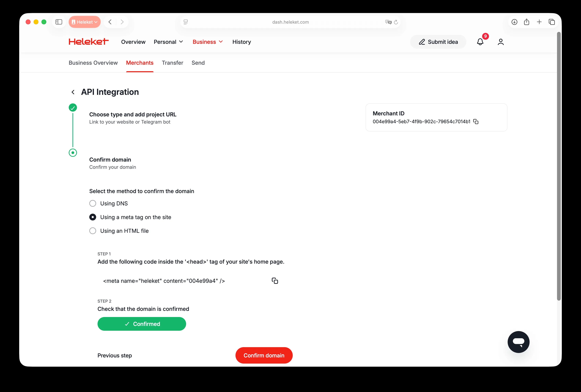Viewport: 581px width, 392px height.
Task: Reload the page in address bar
Action: click(396, 22)
